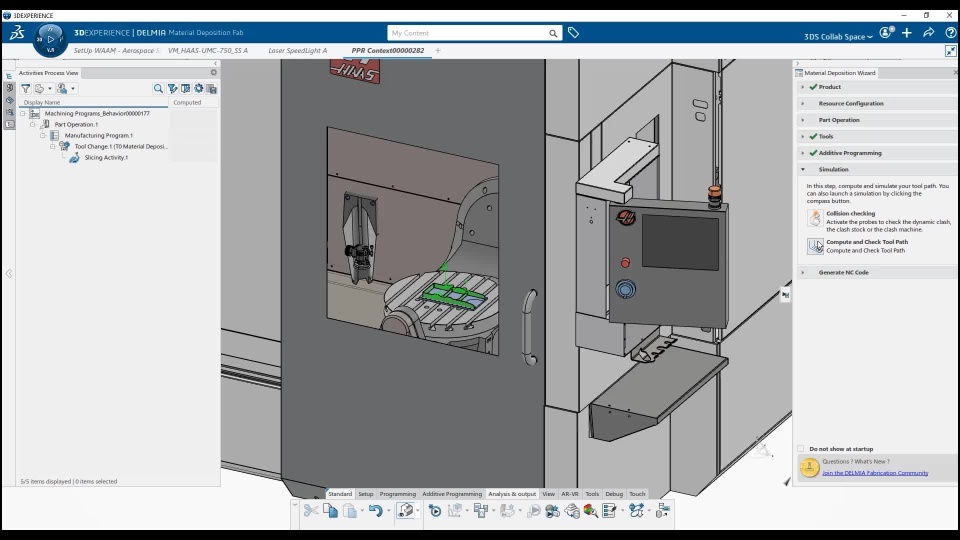Enable Do not show at startup checkbox
The image size is (960, 540).
tap(801, 449)
